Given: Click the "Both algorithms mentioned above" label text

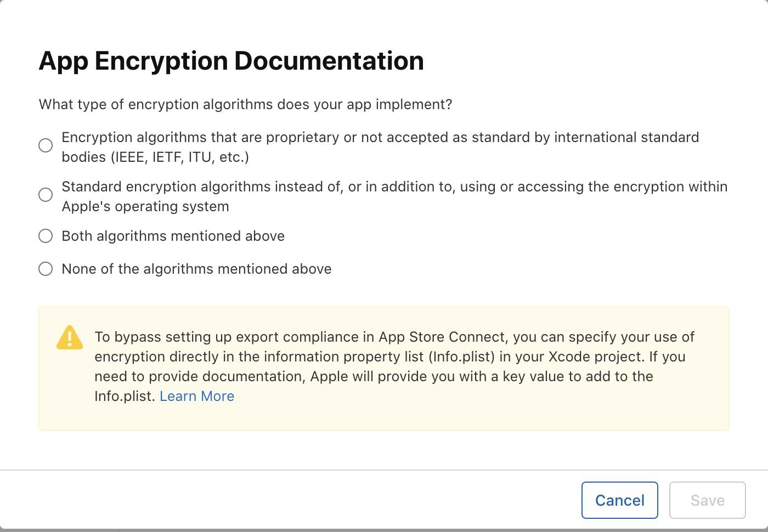Looking at the screenshot, I should [173, 236].
